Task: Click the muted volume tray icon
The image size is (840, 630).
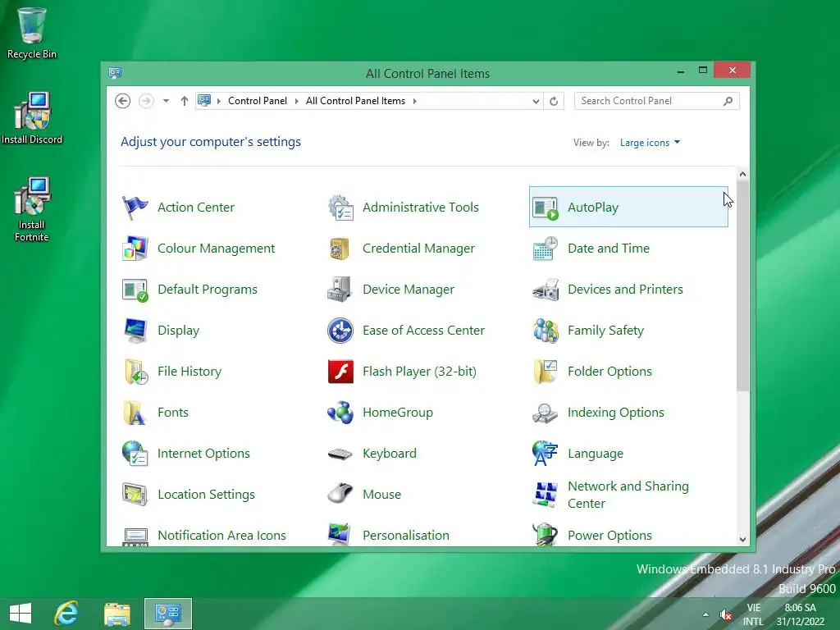Action: [x=726, y=614]
